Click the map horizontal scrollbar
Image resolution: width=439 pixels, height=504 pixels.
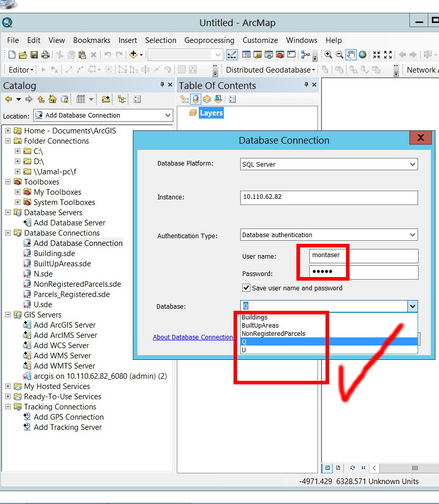coord(409,468)
